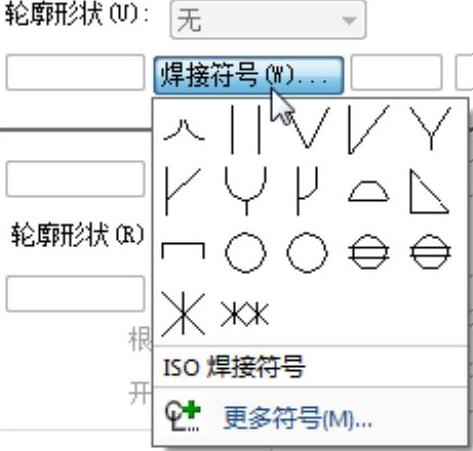This screenshot has height=451, width=473.
Task: Select the flanged butt weld symbol
Action: (x=183, y=130)
